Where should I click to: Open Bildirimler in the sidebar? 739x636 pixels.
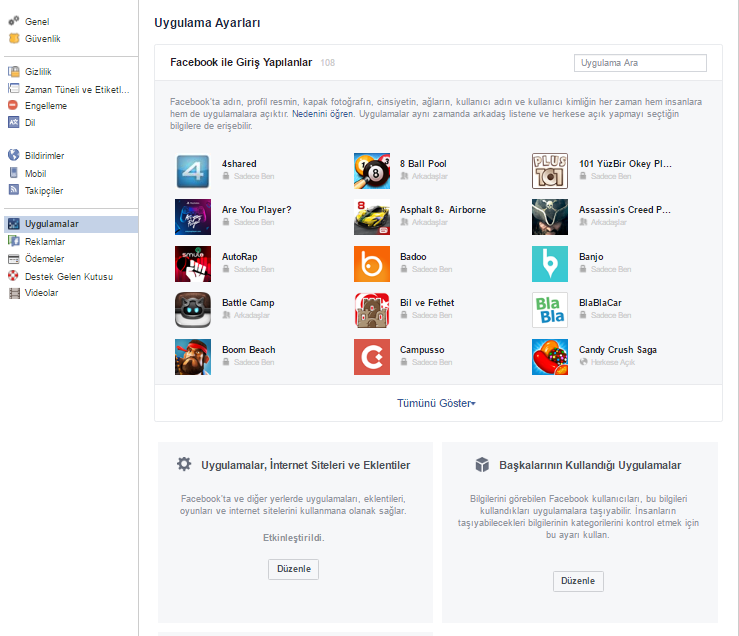(x=44, y=155)
